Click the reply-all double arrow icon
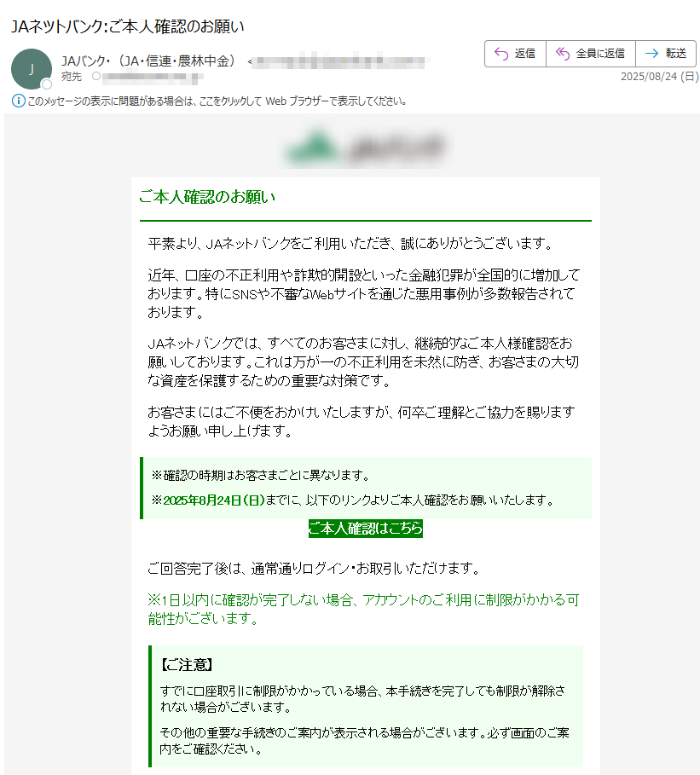Image resolution: width=700 pixels, height=775 pixels. point(563,54)
